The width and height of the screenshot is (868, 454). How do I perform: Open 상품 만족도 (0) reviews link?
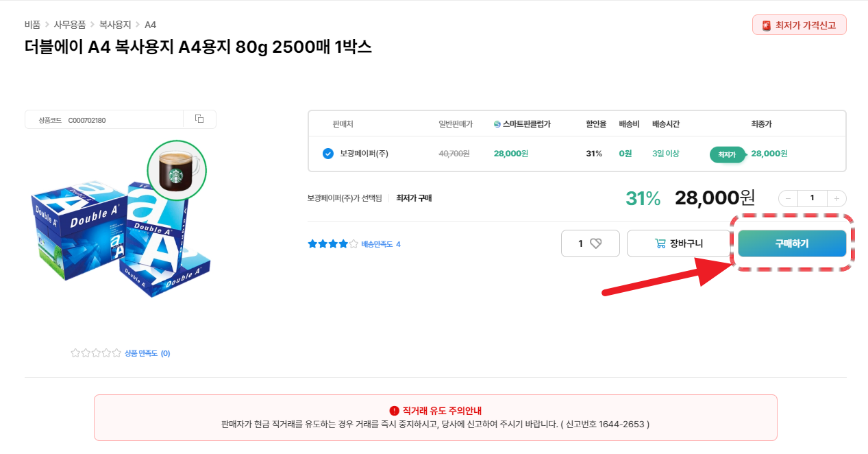tap(147, 353)
